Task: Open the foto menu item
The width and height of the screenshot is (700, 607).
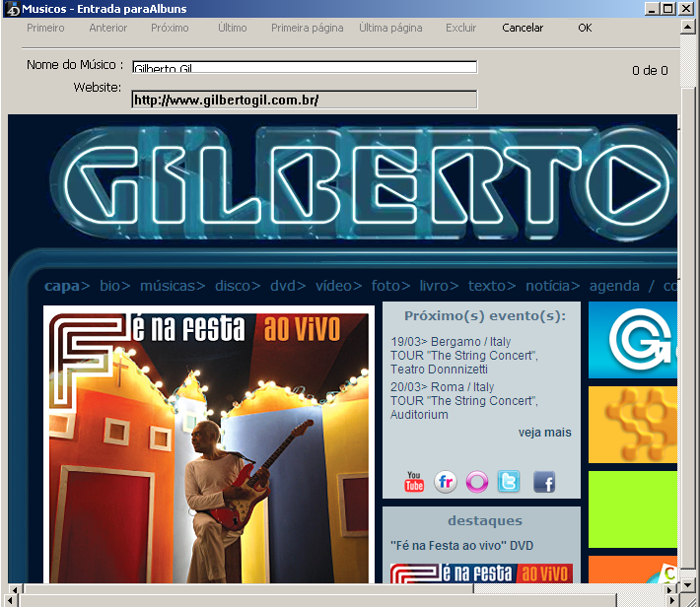Action: point(390,286)
